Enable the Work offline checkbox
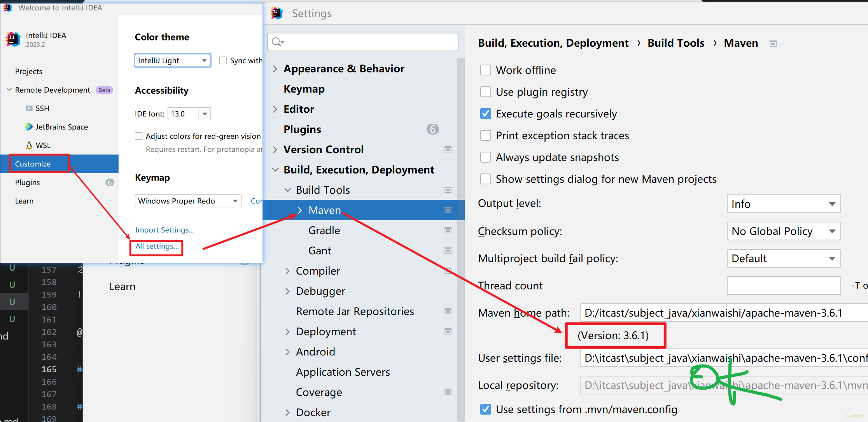868x422 pixels. [486, 70]
